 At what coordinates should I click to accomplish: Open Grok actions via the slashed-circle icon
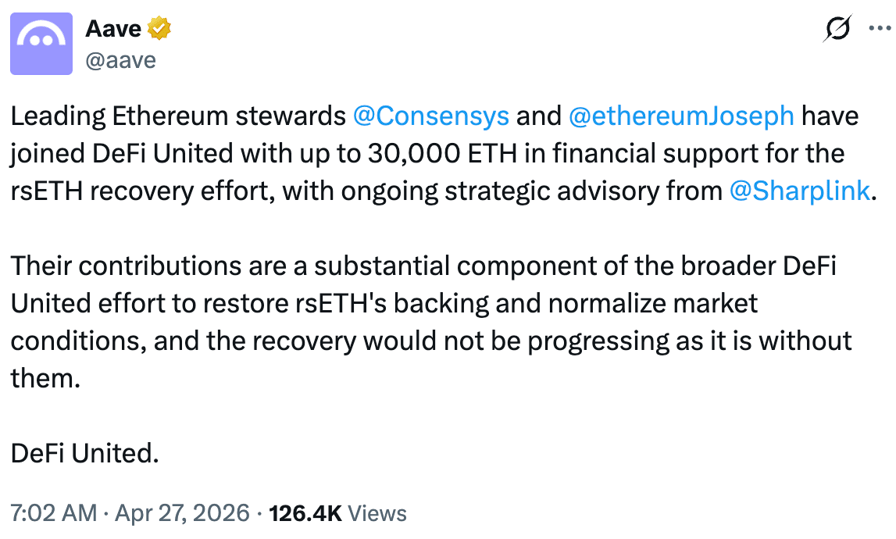[x=836, y=30]
